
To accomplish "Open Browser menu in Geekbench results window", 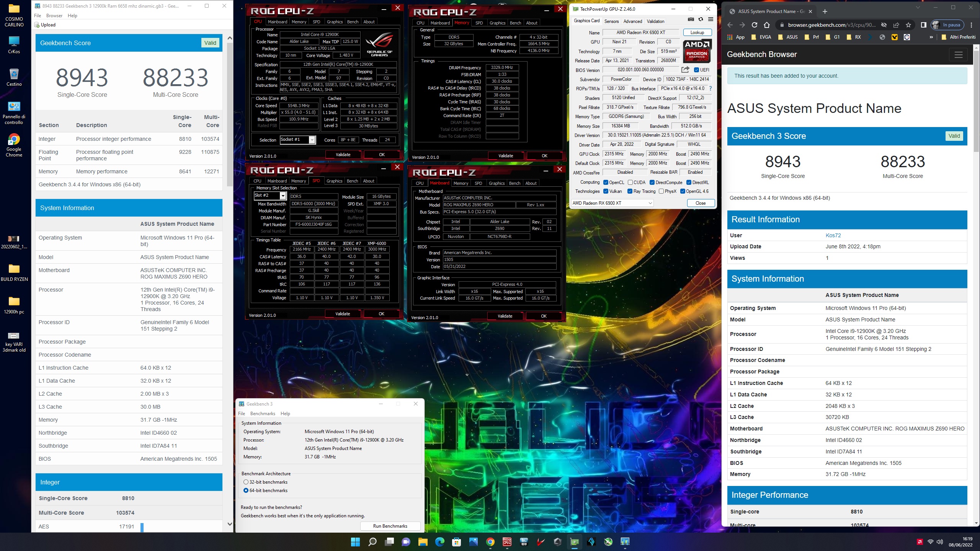I will point(54,16).
